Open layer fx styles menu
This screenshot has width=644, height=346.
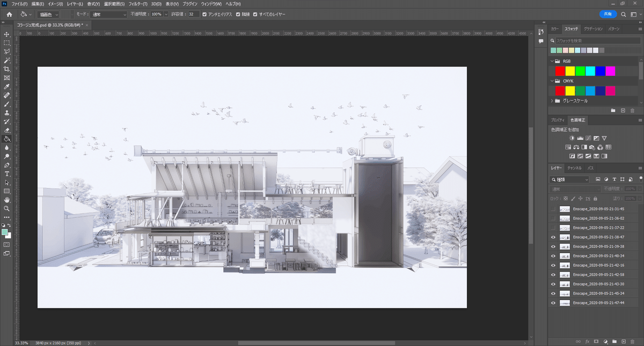(587, 341)
